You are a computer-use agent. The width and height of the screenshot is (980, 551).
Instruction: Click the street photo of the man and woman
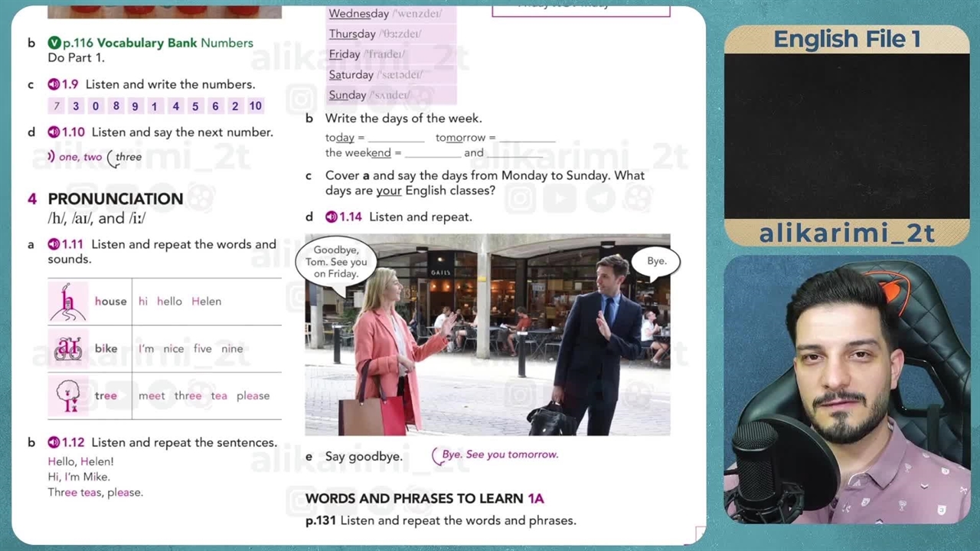tap(487, 335)
